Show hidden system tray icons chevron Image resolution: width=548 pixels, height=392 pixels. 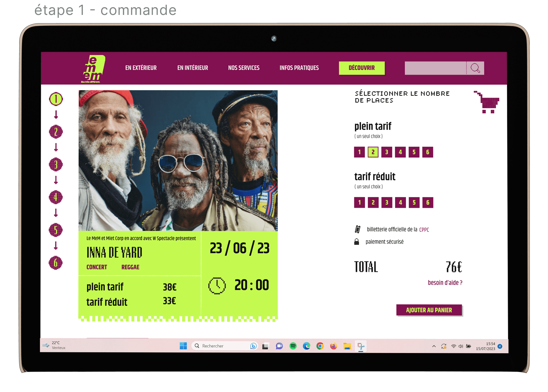coord(434,346)
